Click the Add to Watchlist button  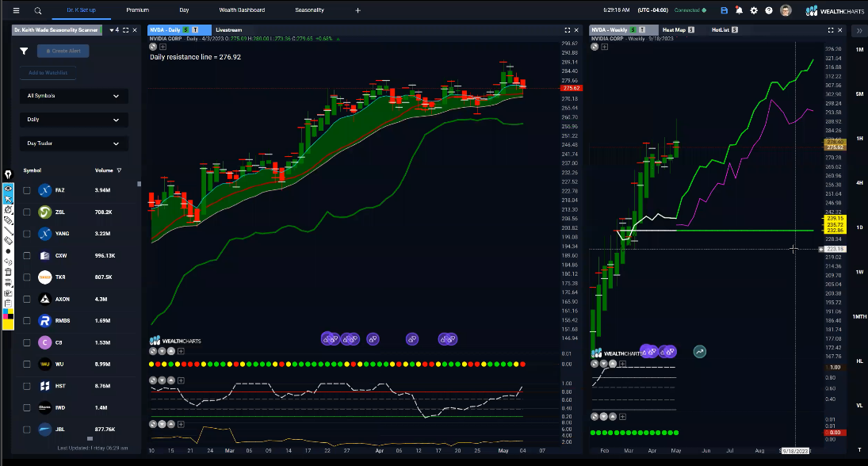pos(48,72)
